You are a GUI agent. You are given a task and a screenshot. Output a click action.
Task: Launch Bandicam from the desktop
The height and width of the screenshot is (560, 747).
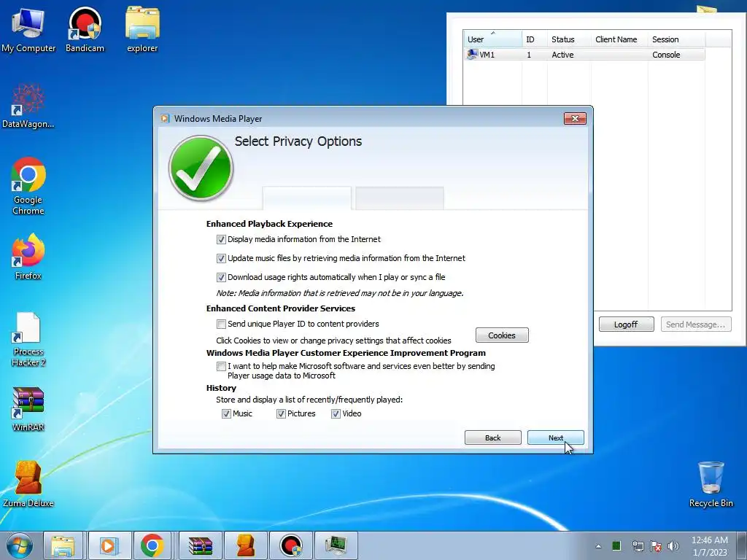(85, 29)
